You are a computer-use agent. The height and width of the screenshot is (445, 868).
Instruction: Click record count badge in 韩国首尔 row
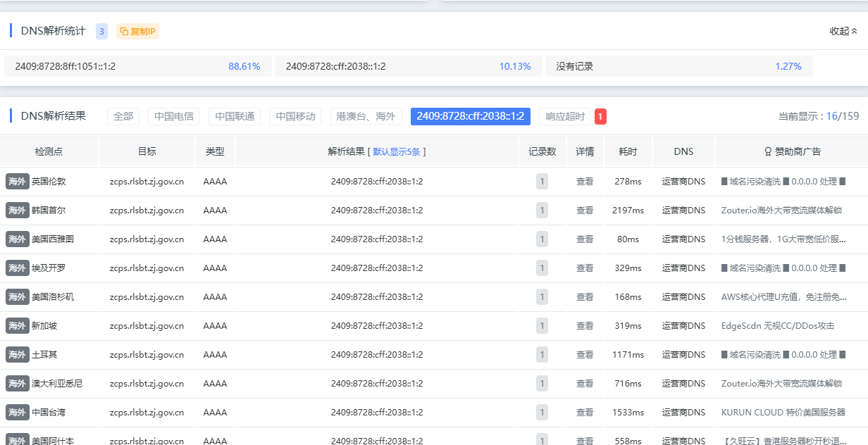pos(542,211)
